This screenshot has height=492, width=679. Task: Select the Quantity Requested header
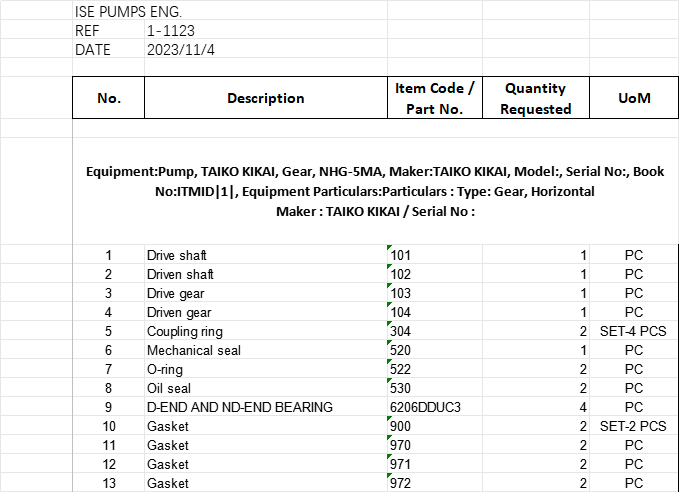click(x=536, y=98)
